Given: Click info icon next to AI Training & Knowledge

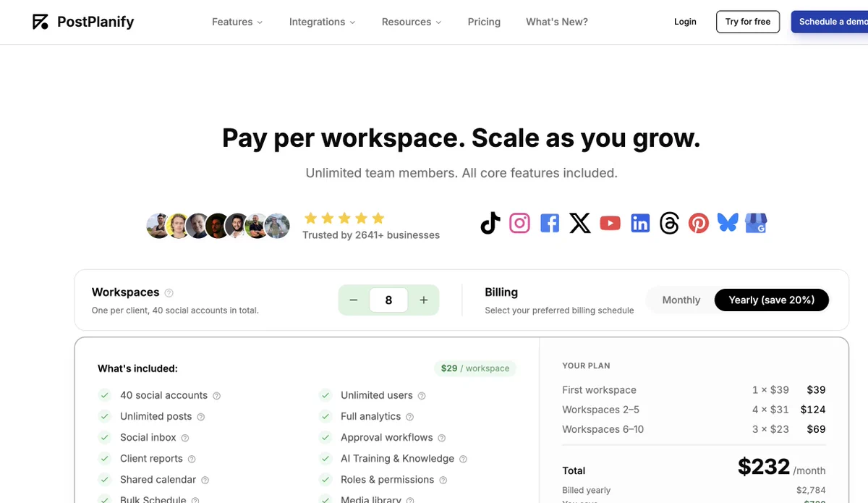Looking at the screenshot, I should [464, 459].
